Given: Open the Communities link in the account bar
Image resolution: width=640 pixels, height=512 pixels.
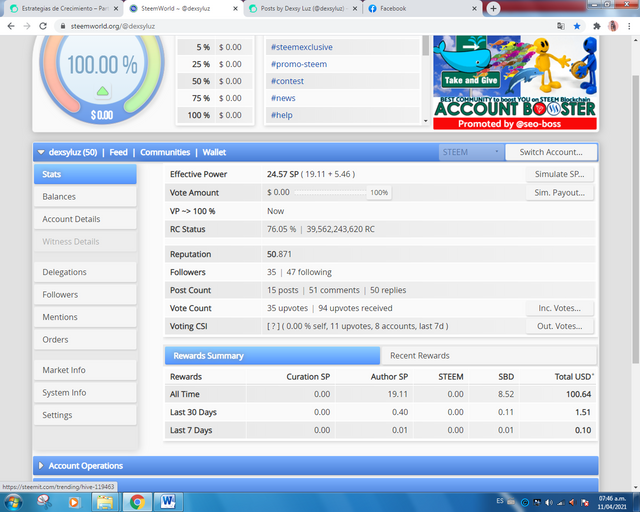Looking at the screenshot, I should (x=165, y=152).
